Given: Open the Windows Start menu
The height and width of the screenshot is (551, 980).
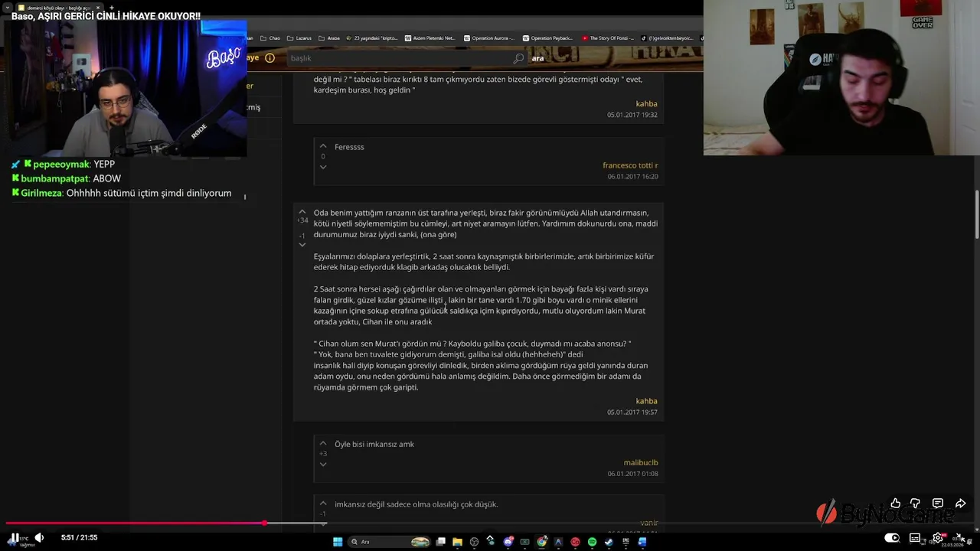Looking at the screenshot, I should click(338, 542).
